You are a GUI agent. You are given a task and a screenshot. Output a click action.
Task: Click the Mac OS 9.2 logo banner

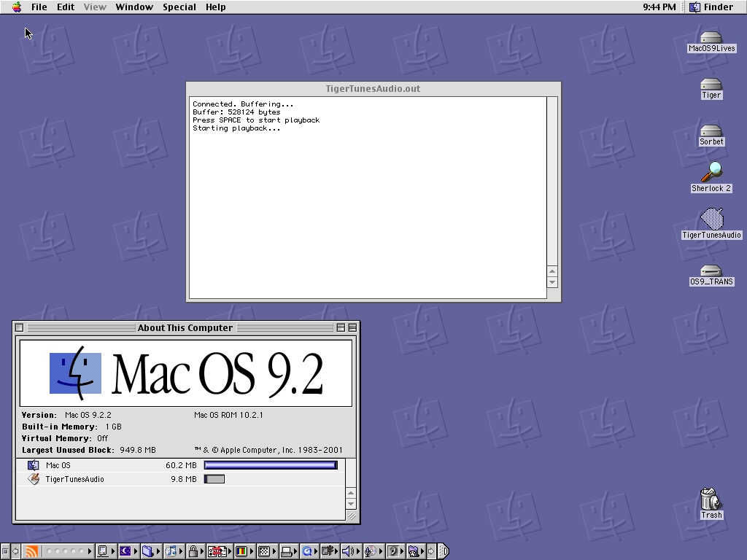(x=186, y=373)
